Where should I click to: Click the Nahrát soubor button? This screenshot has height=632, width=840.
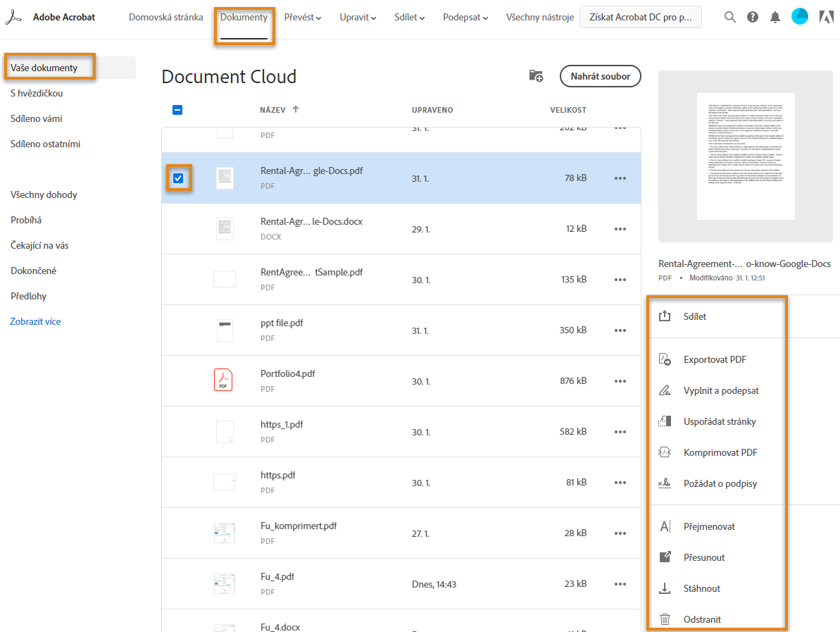(600, 76)
